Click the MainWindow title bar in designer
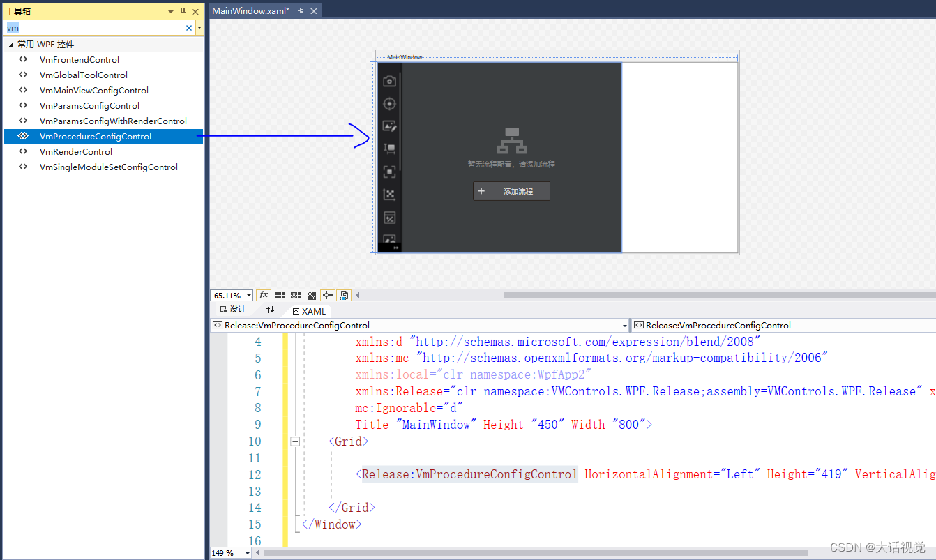The width and height of the screenshot is (936, 560). click(x=557, y=57)
